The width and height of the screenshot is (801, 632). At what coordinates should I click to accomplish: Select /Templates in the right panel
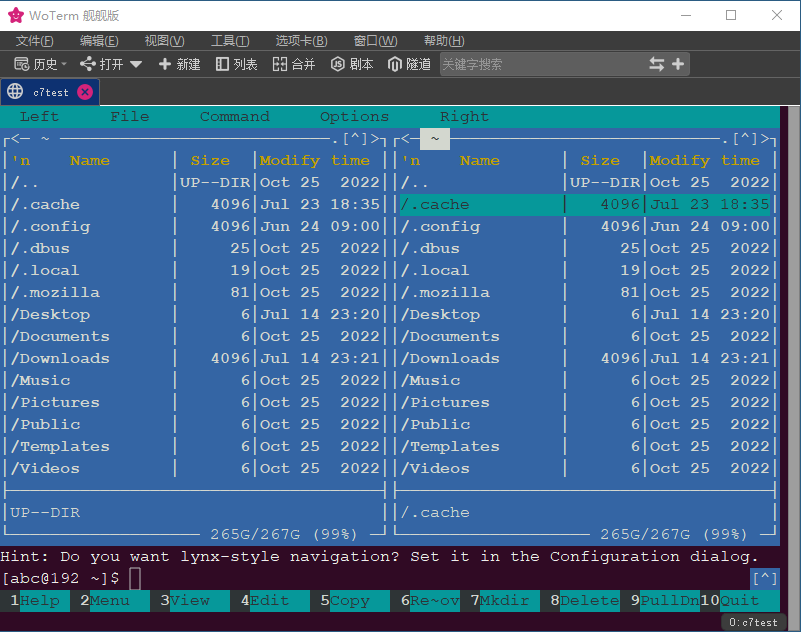pyautogui.click(x=585, y=446)
